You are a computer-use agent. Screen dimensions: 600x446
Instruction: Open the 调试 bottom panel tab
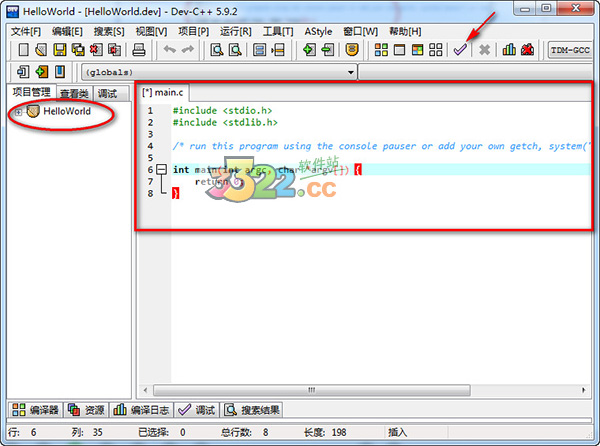197,410
